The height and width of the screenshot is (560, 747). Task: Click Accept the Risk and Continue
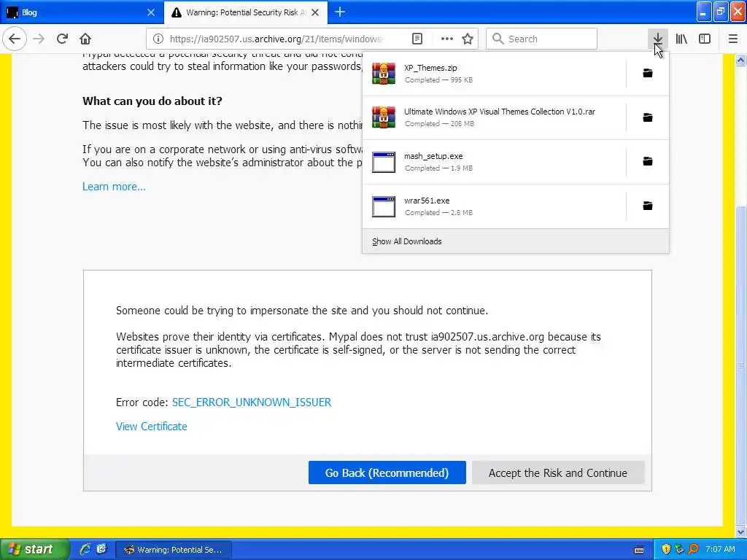(558, 472)
